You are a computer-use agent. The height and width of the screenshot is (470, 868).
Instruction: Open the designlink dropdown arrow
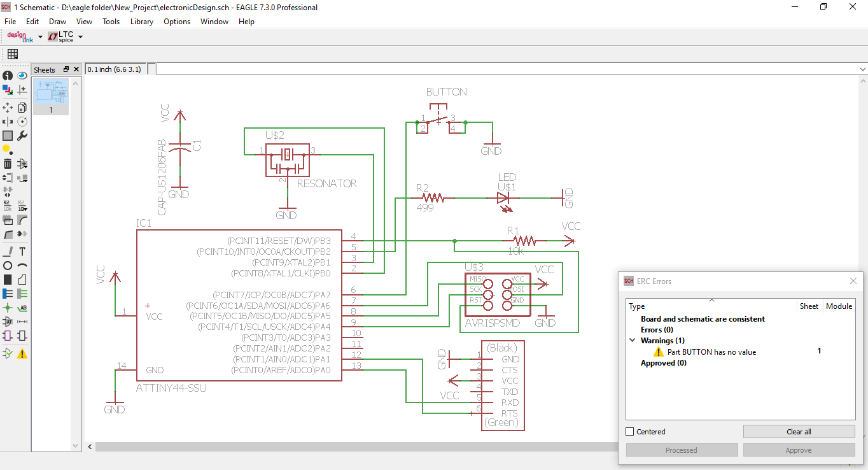[x=40, y=37]
